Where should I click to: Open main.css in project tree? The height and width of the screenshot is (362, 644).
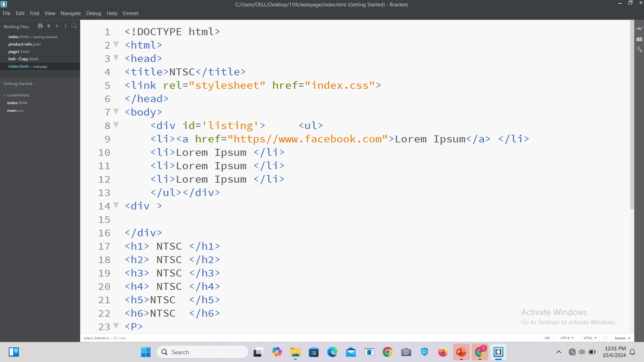click(15, 111)
